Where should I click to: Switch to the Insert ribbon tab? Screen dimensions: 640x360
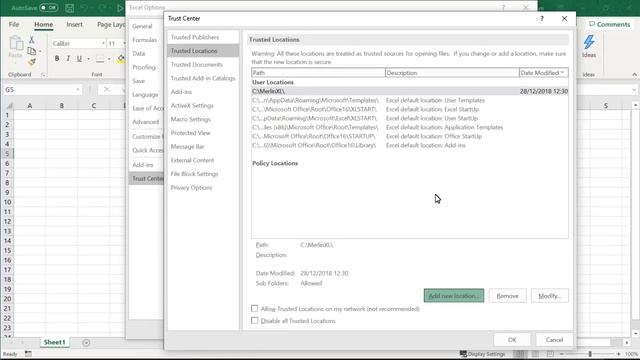(x=74, y=24)
